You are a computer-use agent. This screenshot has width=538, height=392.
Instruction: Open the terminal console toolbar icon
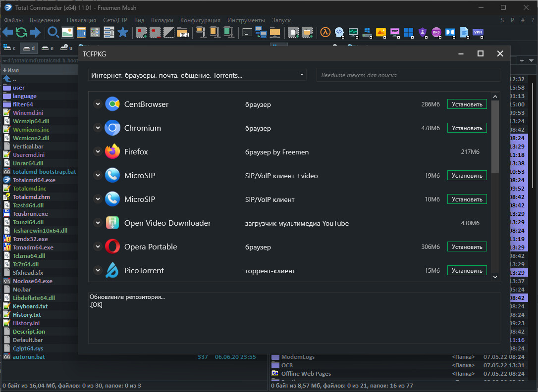(x=247, y=33)
